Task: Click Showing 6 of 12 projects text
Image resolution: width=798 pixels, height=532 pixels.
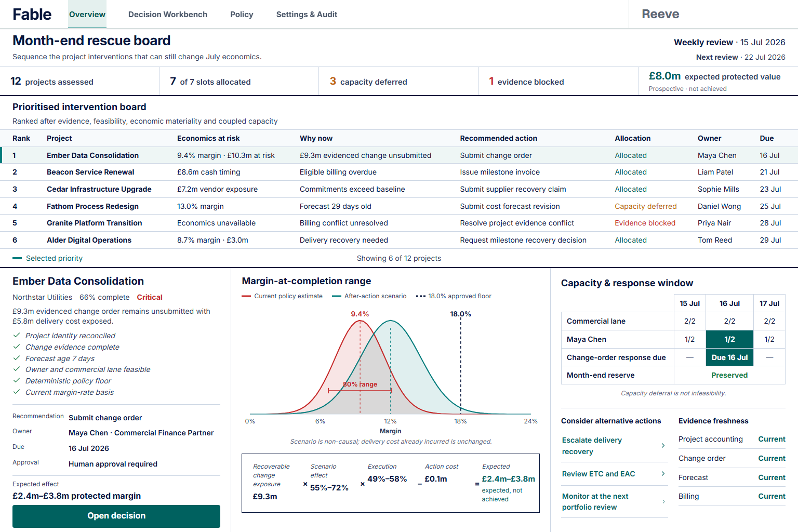Action: [399, 258]
